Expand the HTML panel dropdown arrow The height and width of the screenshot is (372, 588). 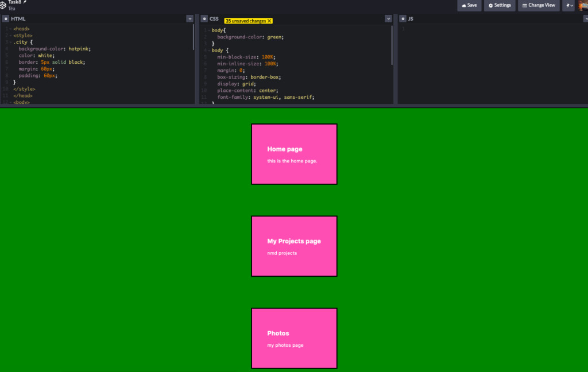tap(189, 19)
